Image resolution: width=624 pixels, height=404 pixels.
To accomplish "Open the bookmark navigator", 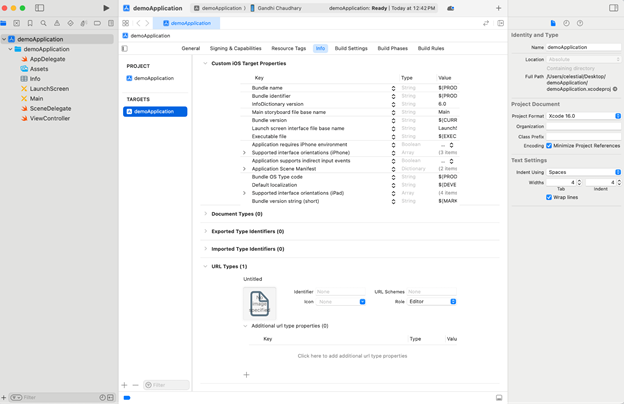I will pyautogui.click(x=30, y=23).
